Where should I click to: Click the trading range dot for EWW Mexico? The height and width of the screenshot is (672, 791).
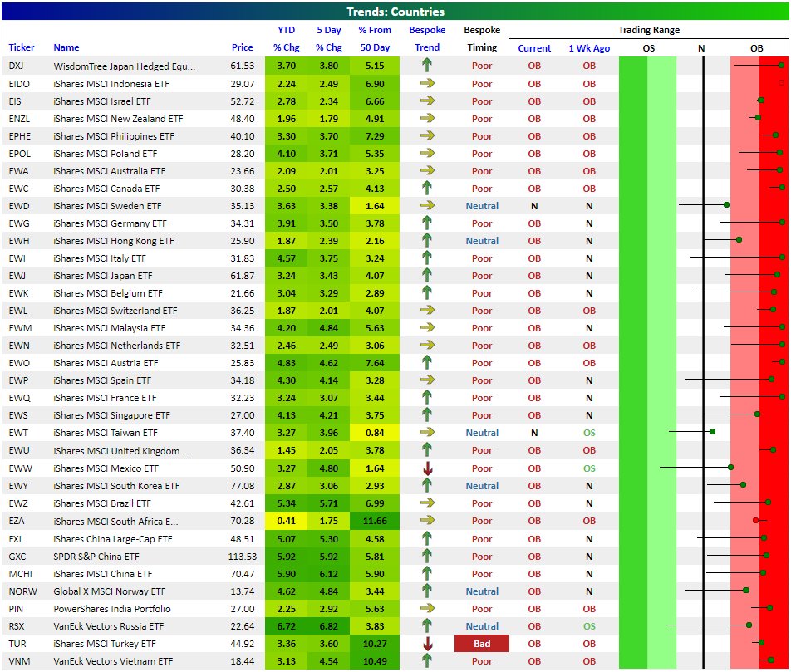point(730,467)
